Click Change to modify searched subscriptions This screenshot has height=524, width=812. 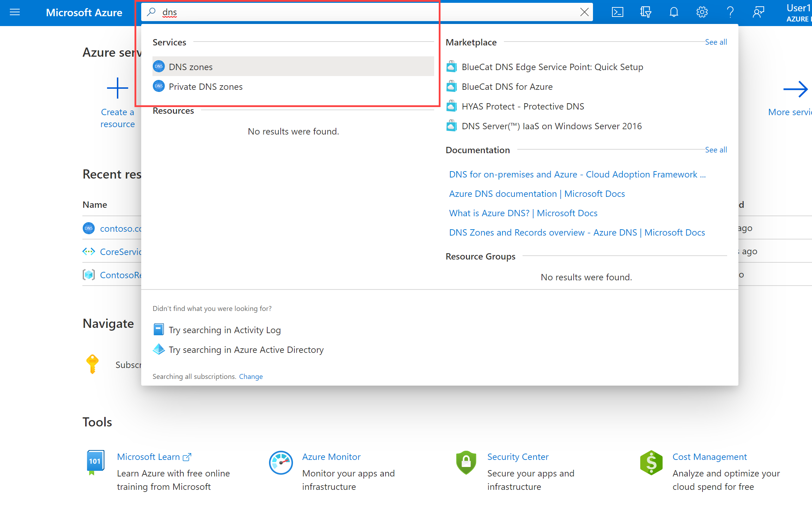251,376
